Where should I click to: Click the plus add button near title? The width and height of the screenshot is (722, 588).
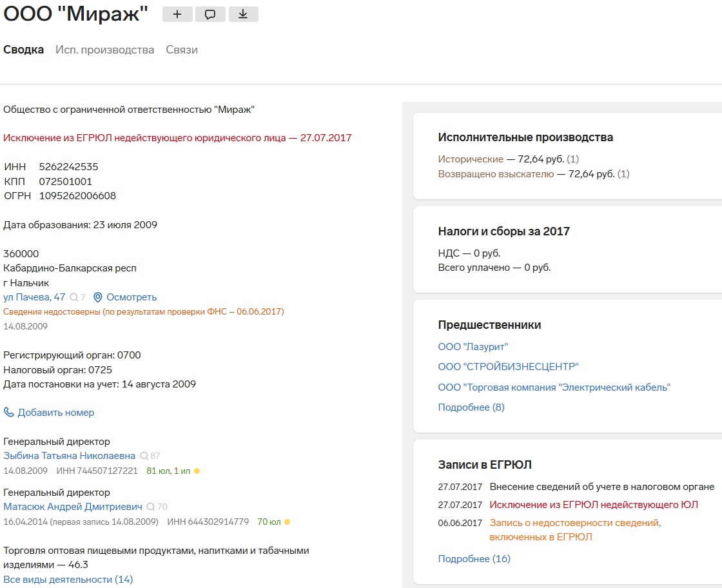click(x=177, y=14)
